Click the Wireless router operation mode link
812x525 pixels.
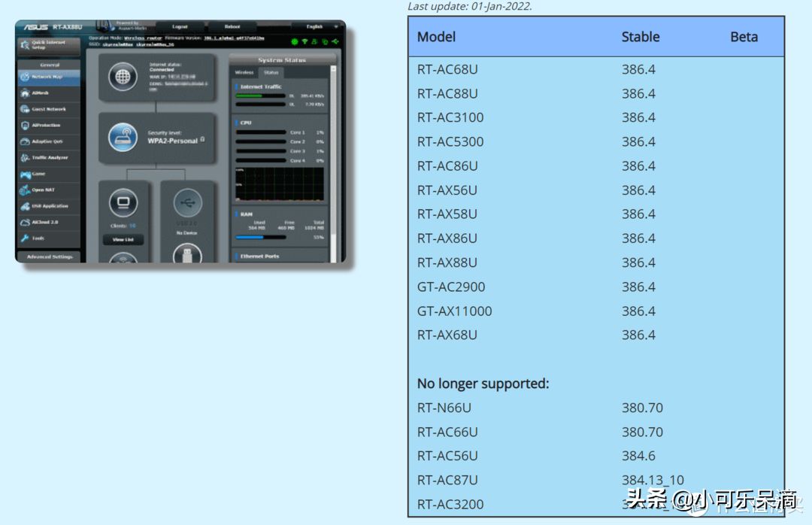pos(143,38)
